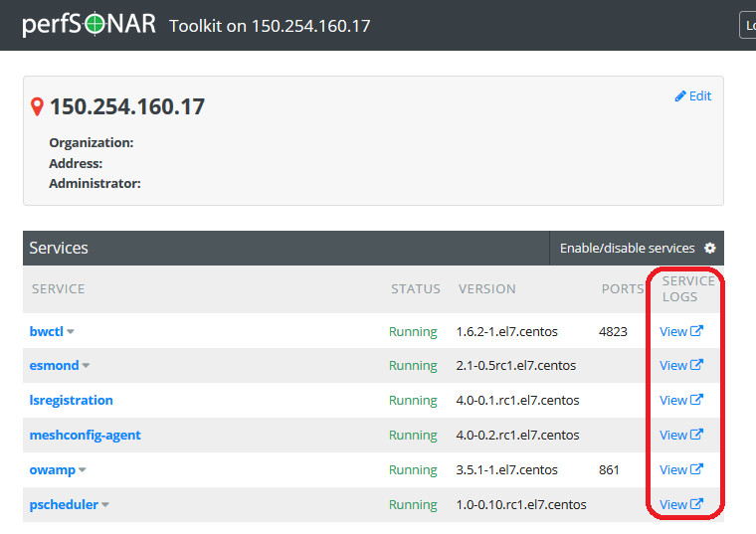View logs for bwctl
Viewport: 756px width, 534px height.
click(673, 331)
